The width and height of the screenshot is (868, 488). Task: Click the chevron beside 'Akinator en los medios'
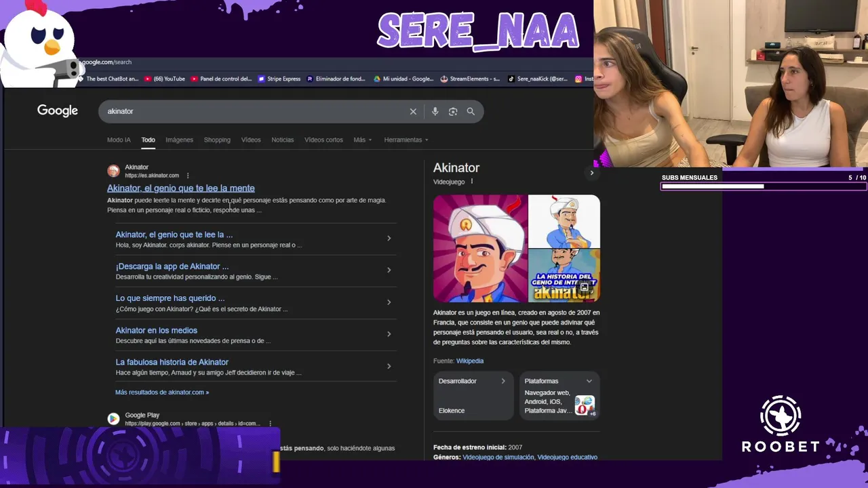pos(389,334)
